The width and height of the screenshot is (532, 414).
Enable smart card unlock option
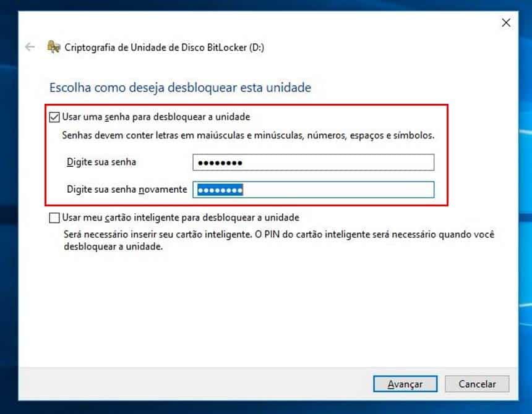53,218
